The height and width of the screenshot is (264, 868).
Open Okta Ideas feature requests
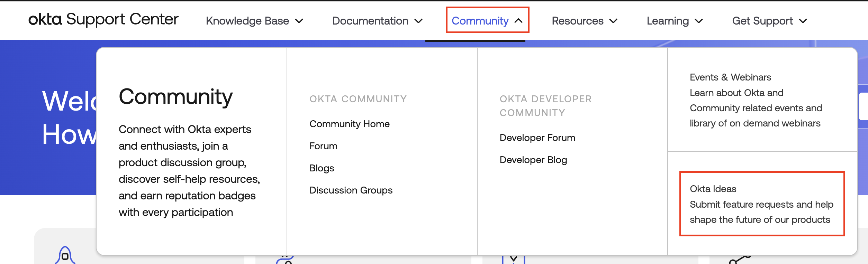pyautogui.click(x=762, y=204)
